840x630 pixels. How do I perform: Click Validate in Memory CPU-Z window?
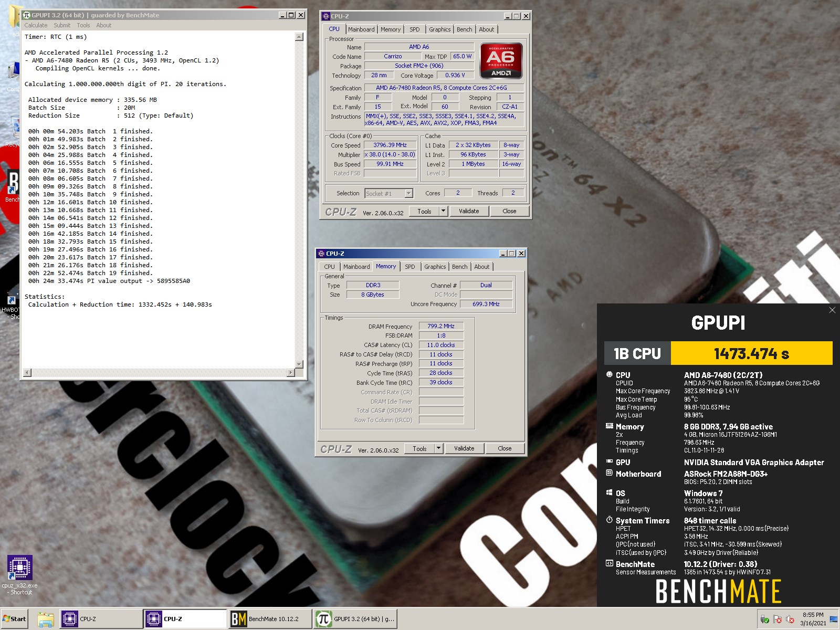tap(464, 448)
